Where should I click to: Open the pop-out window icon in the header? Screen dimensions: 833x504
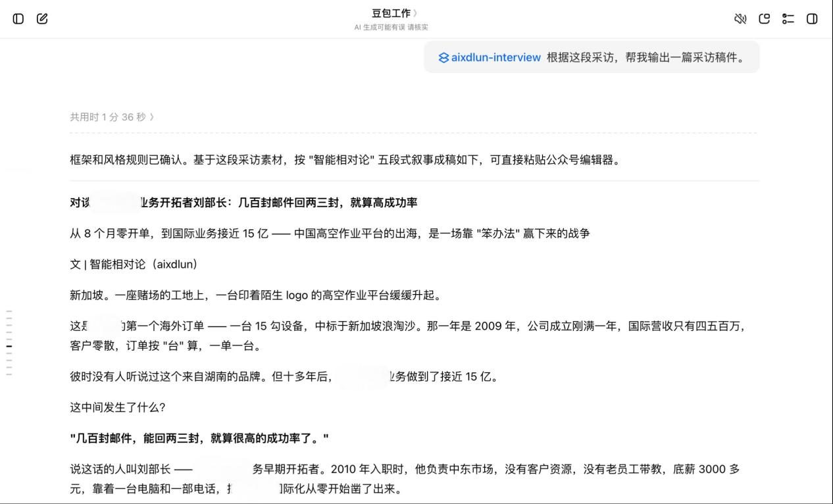coord(764,18)
